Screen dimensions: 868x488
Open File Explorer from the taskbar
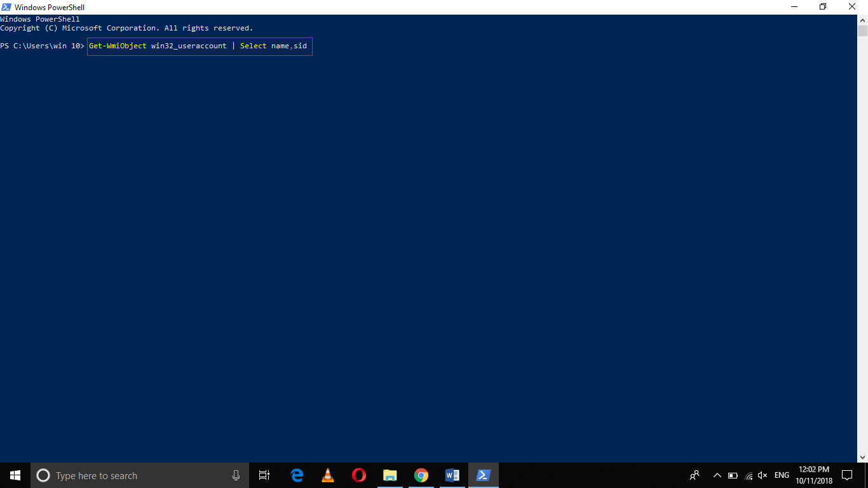tap(390, 475)
